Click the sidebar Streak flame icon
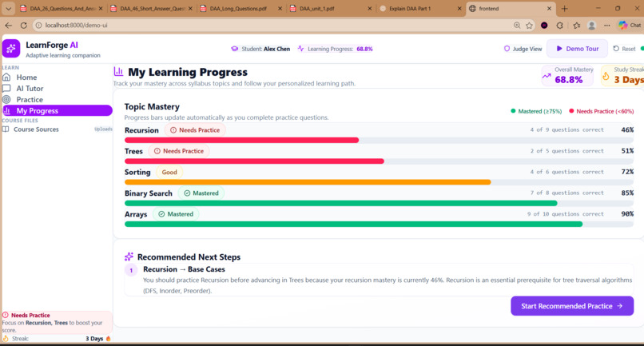This screenshot has height=346, width=644. (x=6, y=339)
